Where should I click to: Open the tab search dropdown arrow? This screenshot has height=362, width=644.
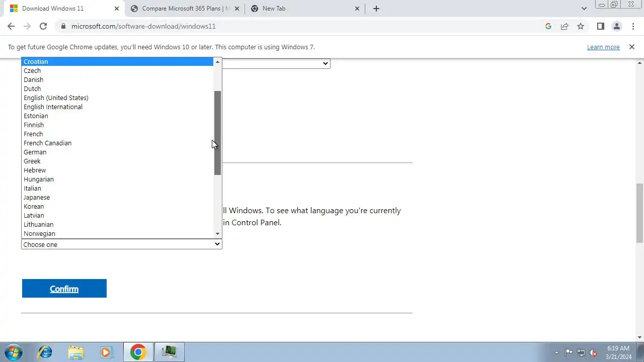point(584,9)
